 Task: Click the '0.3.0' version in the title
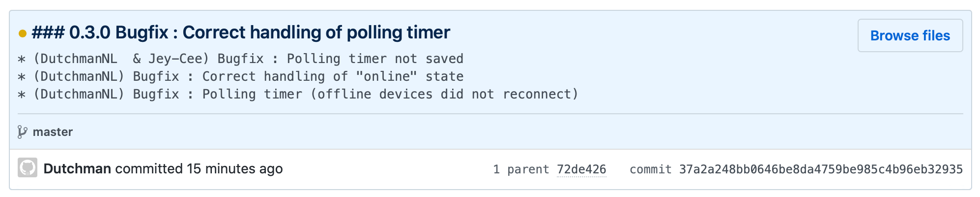coord(90,33)
